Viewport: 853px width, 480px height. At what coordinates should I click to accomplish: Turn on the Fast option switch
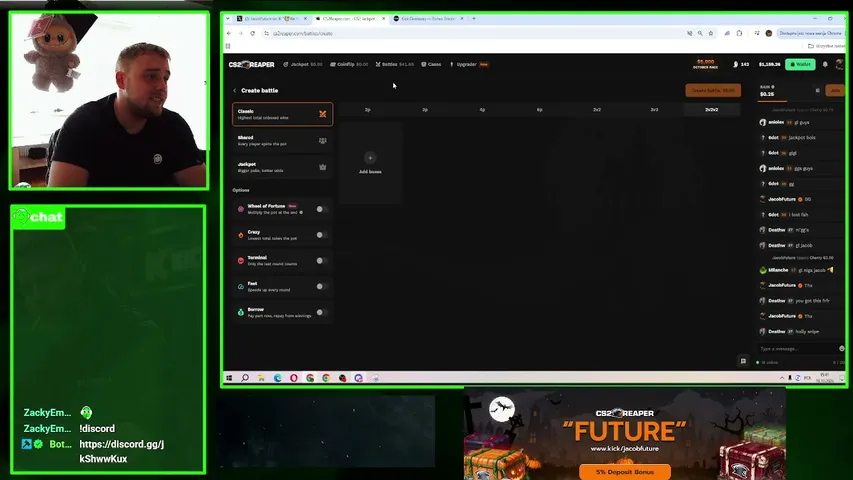coord(322,286)
